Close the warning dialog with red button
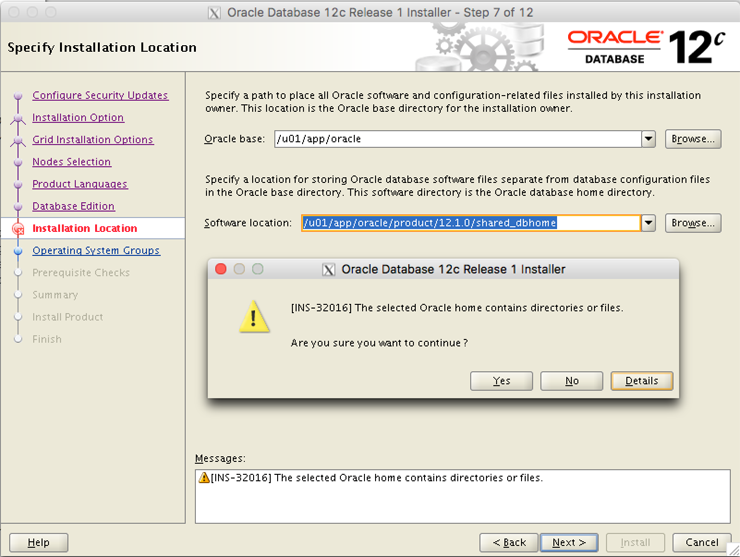740x557 pixels. (221, 269)
